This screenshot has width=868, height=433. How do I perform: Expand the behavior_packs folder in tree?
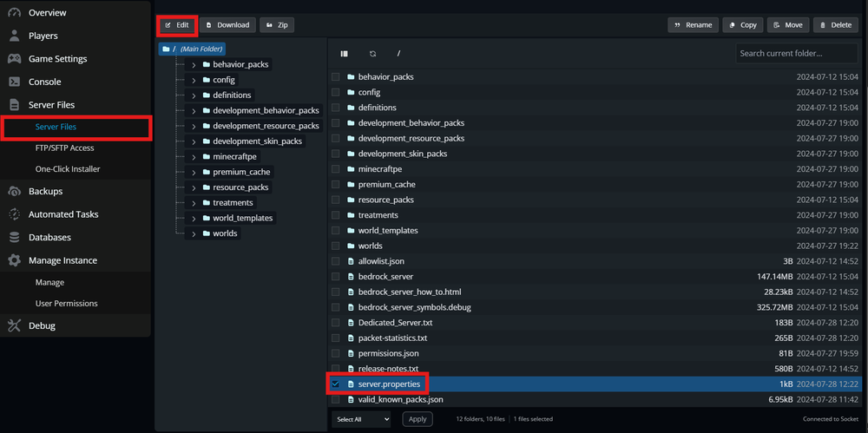point(194,65)
